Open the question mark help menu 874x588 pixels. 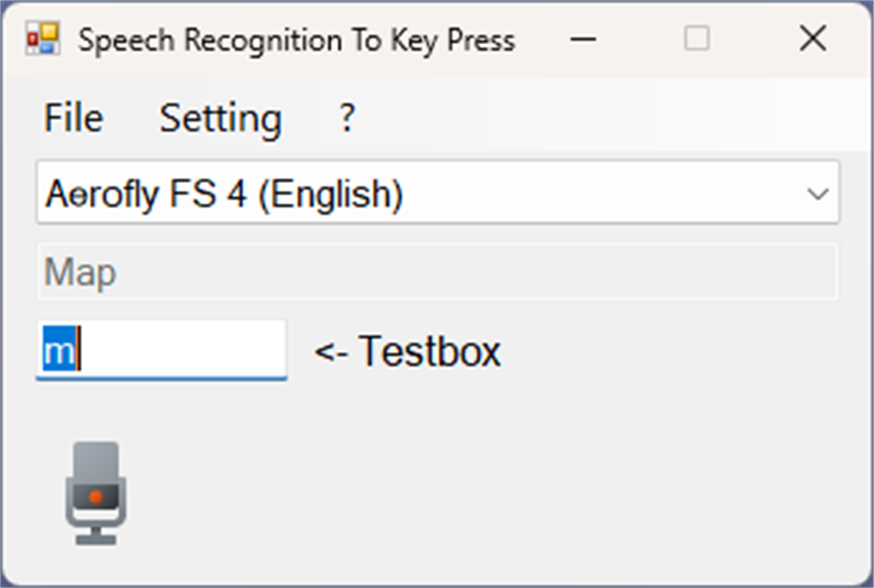347,118
